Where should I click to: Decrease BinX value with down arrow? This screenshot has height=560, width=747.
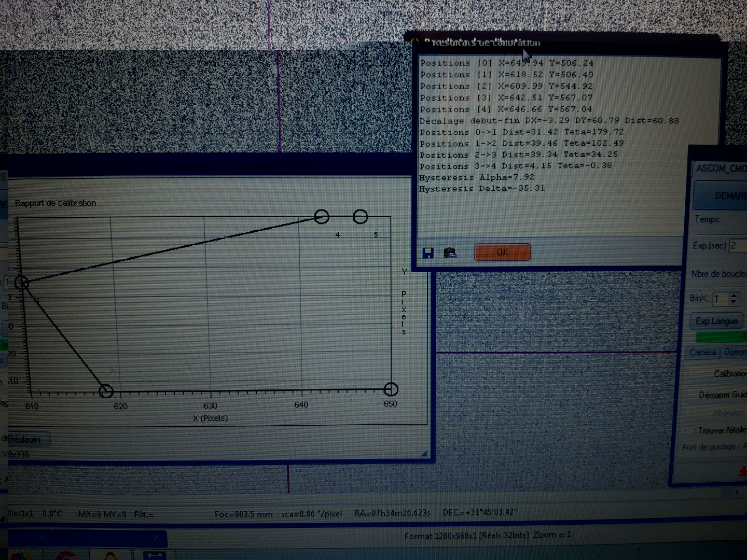pos(734,301)
